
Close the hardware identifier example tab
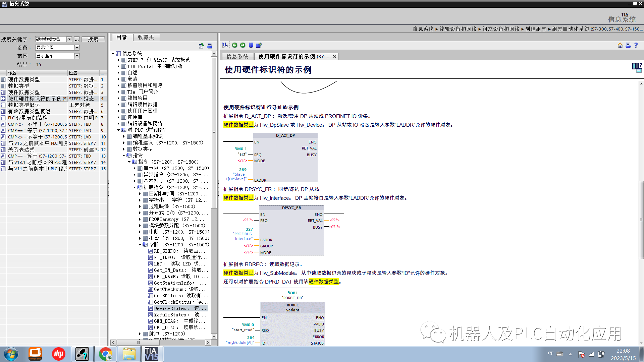click(x=334, y=57)
